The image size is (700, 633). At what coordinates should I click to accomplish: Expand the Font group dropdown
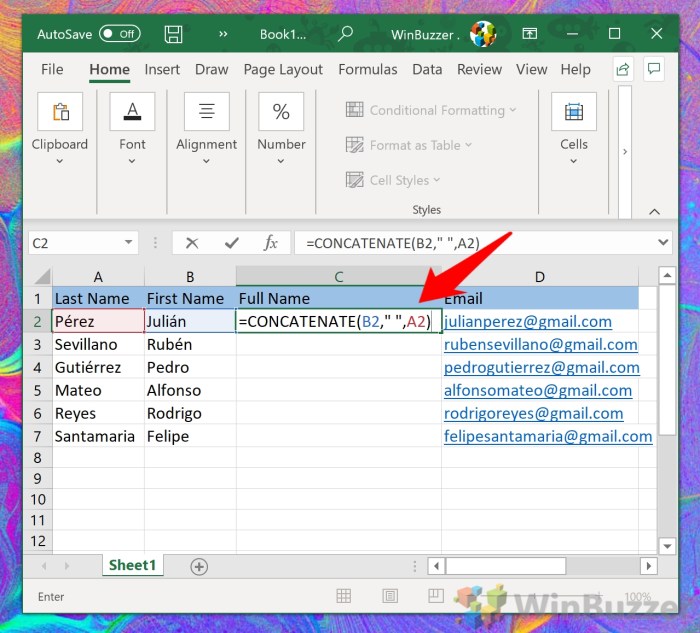(132, 161)
